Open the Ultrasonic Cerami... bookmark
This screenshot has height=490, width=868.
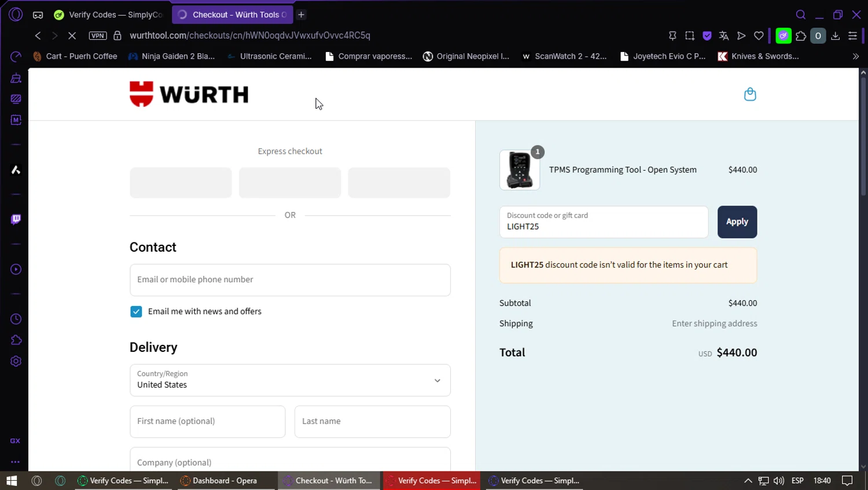click(269, 56)
